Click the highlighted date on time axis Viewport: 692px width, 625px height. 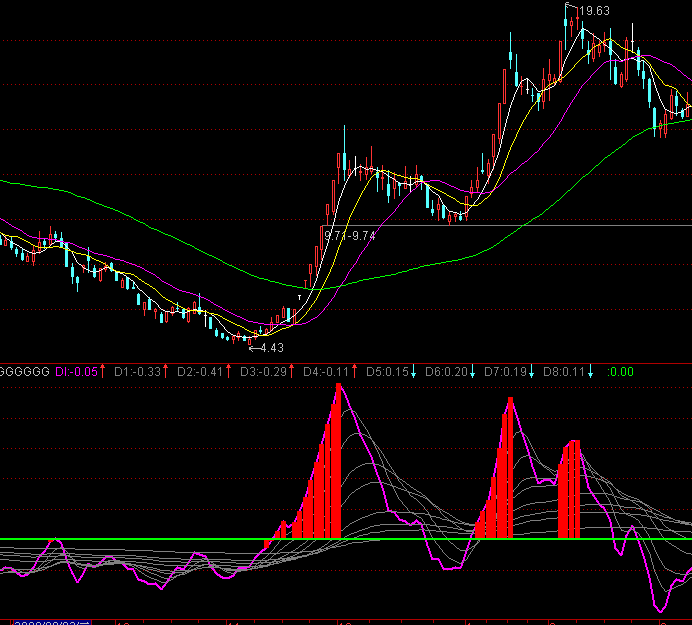pos(45,621)
